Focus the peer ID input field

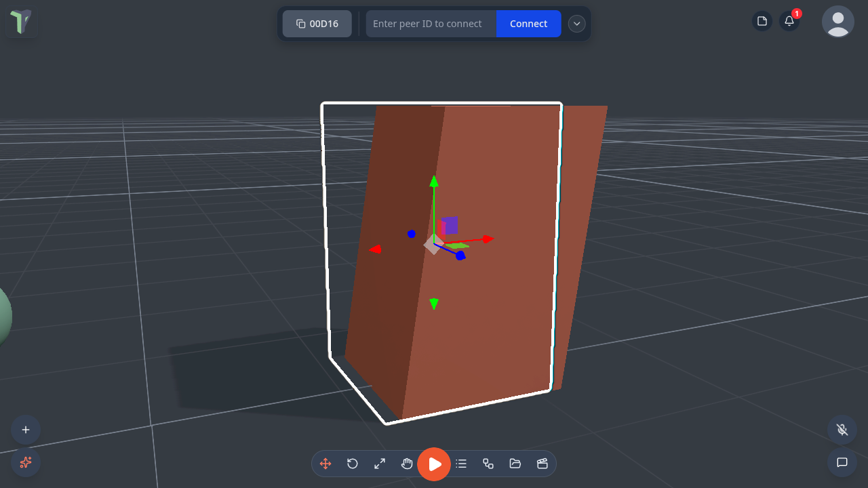tap(431, 24)
